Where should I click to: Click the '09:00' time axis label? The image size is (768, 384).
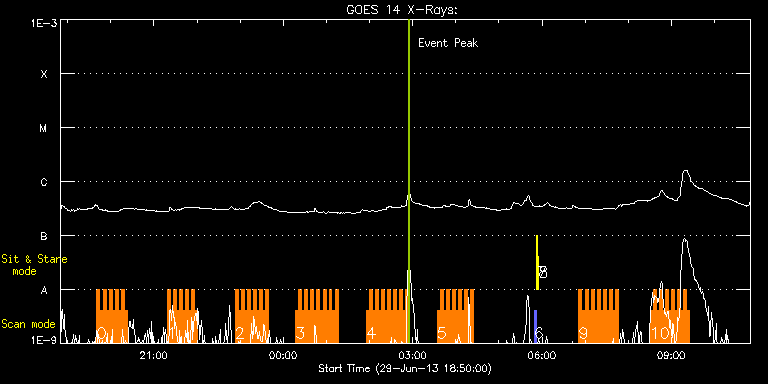(x=672, y=355)
